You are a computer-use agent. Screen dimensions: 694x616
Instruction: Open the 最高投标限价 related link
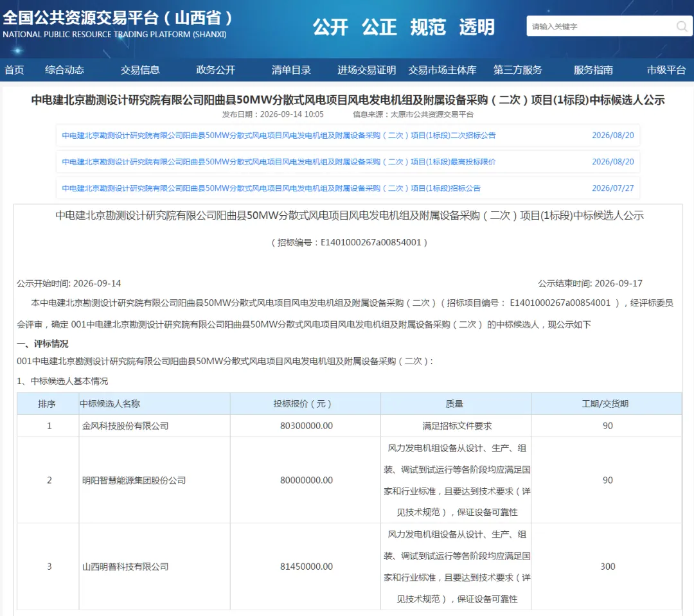[x=279, y=162]
